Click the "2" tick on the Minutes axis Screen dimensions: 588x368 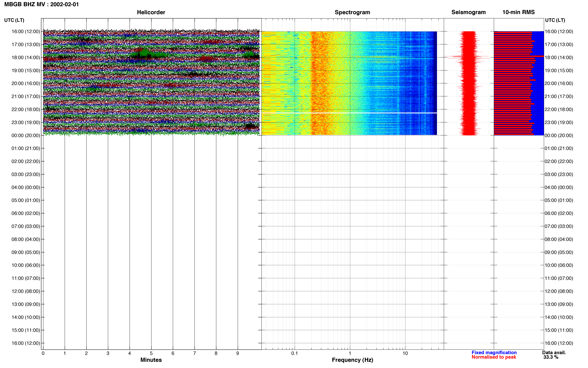pos(86,353)
